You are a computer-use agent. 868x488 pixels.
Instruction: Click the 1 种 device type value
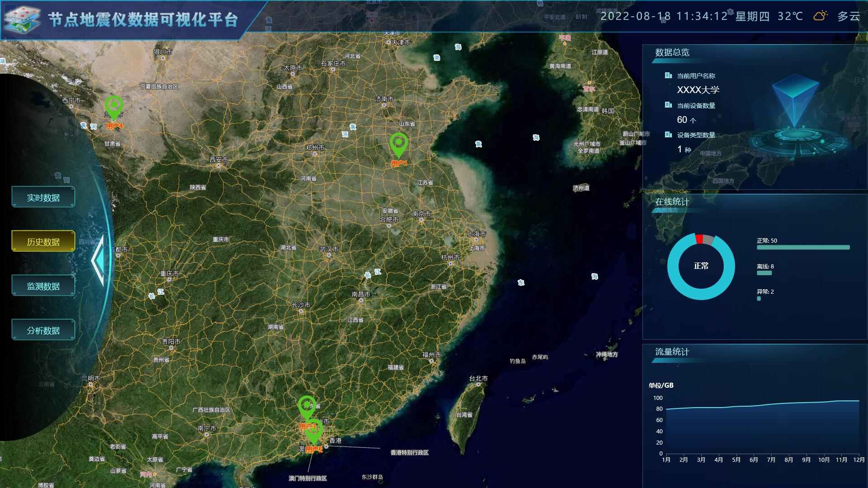click(684, 150)
